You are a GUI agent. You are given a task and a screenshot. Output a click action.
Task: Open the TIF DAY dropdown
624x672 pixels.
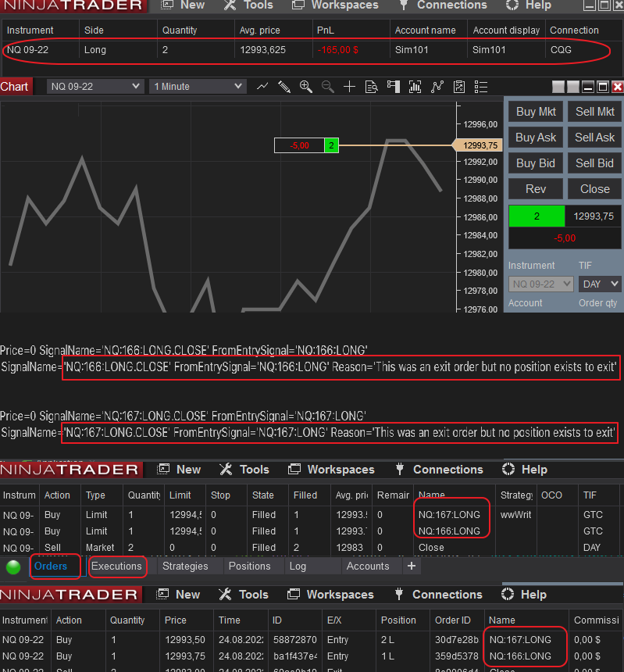pos(600,284)
